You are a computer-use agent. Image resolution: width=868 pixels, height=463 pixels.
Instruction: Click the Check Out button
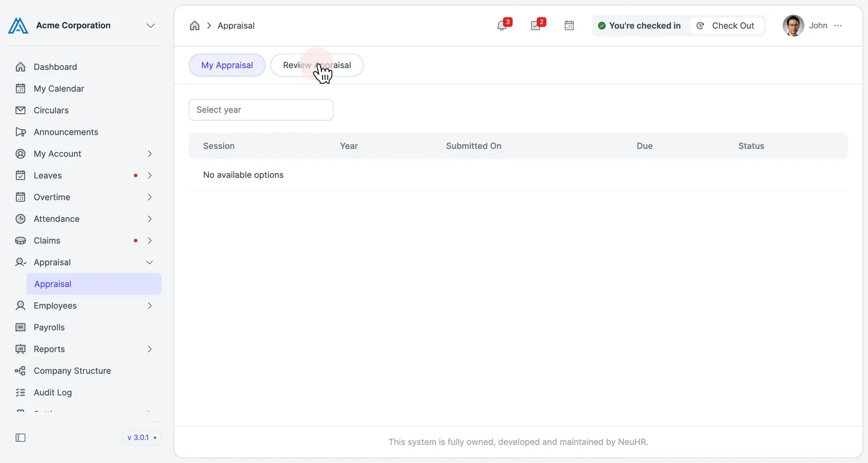(726, 25)
